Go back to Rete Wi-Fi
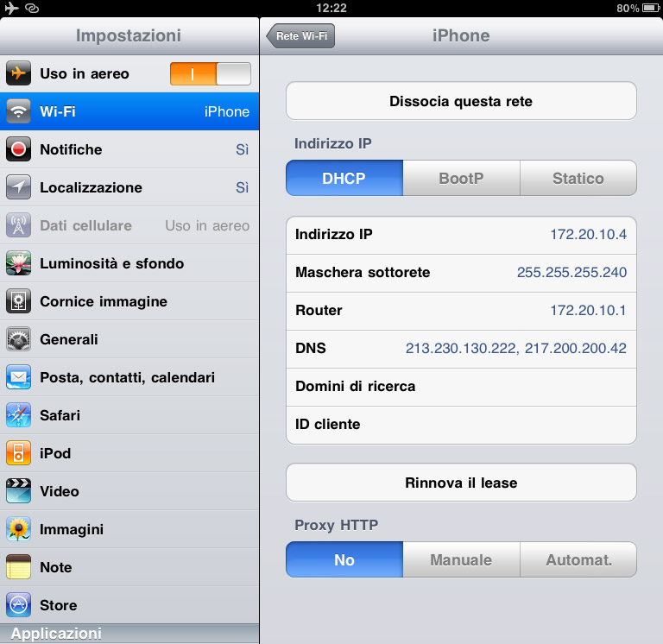The height and width of the screenshot is (644, 663). click(300, 36)
